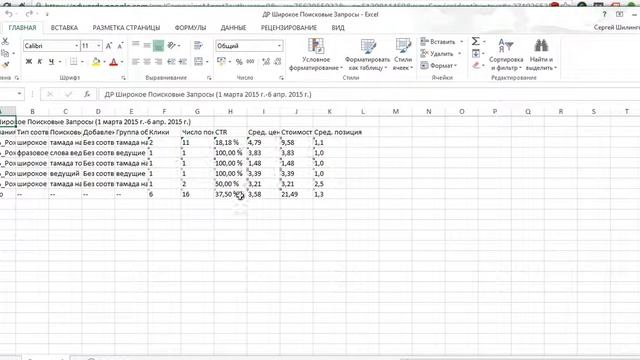Click the Copy icon
640x360 pixels.
(x=5, y=53)
